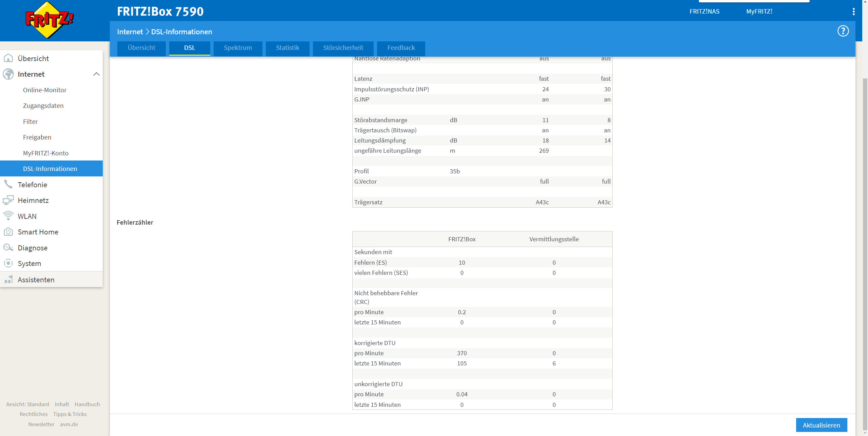Click the Impulsstörungsschutz (INP) label
This screenshot has width=868, height=436.
coord(392,89)
